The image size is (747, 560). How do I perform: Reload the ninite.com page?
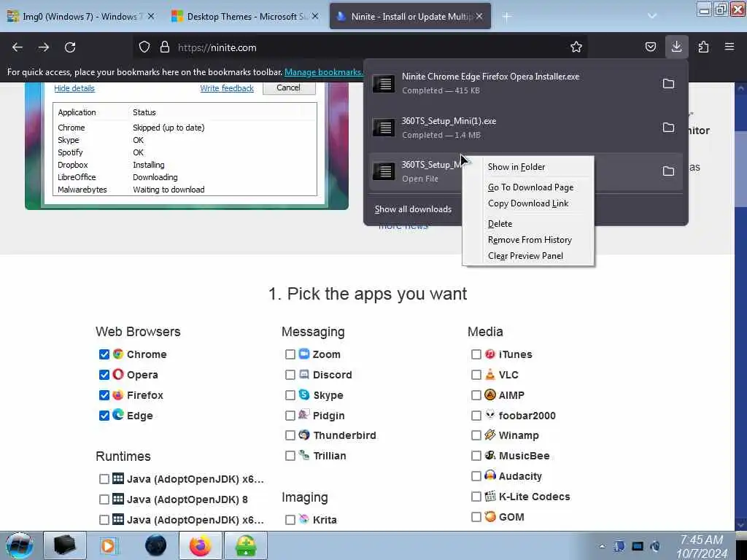coord(70,47)
